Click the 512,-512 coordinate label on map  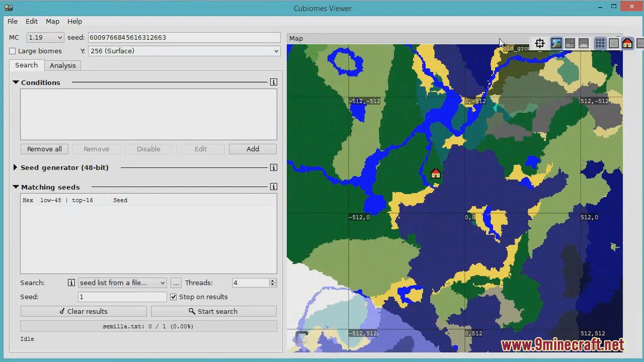point(595,101)
